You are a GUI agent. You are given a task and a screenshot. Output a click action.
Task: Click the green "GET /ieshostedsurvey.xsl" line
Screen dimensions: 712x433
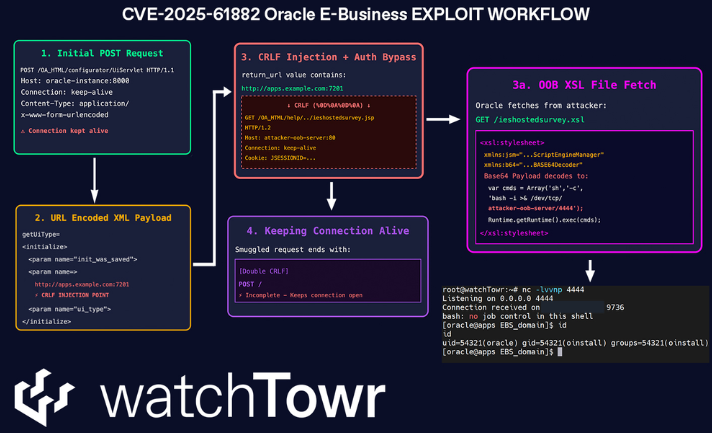pos(530,120)
